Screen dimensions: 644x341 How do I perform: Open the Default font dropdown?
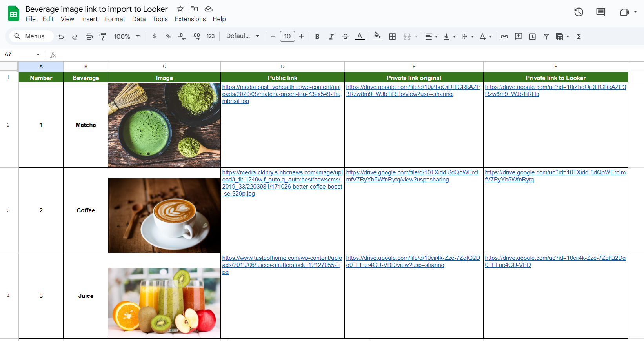point(243,36)
